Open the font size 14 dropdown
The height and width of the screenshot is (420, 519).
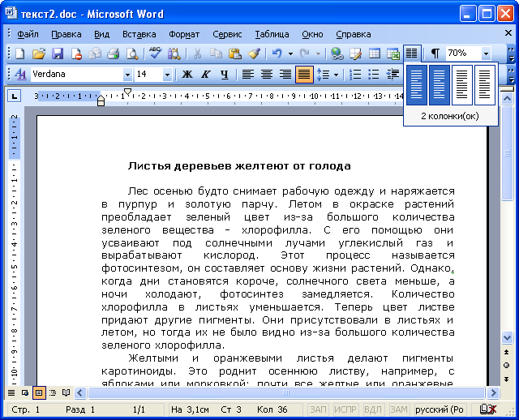(x=167, y=75)
